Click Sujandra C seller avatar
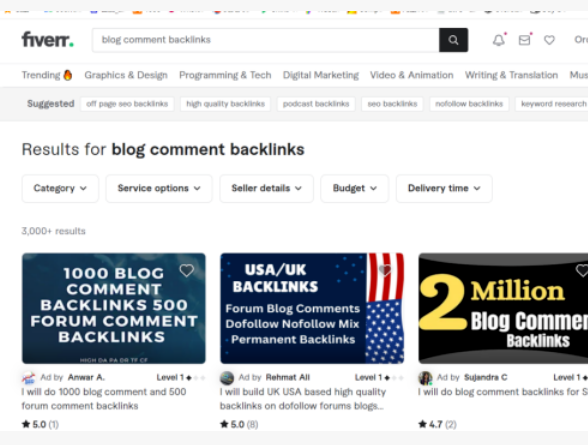 425,378
